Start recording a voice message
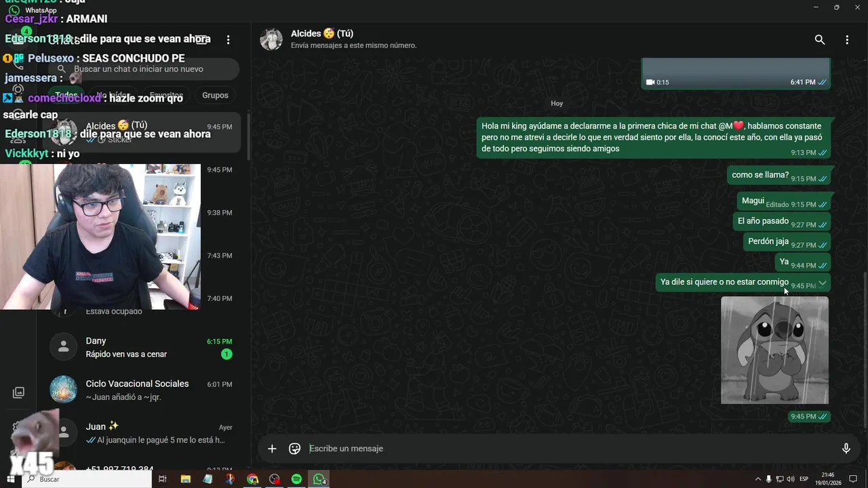 click(846, 449)
